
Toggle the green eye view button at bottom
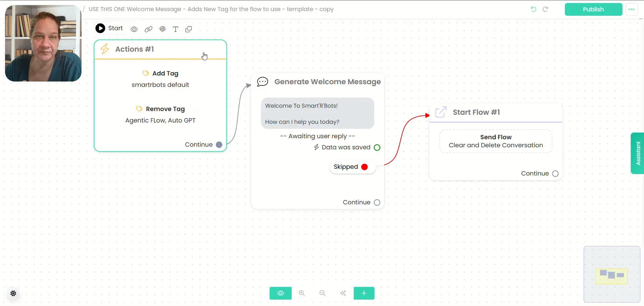pyautogui.click(x=280, y=293)
